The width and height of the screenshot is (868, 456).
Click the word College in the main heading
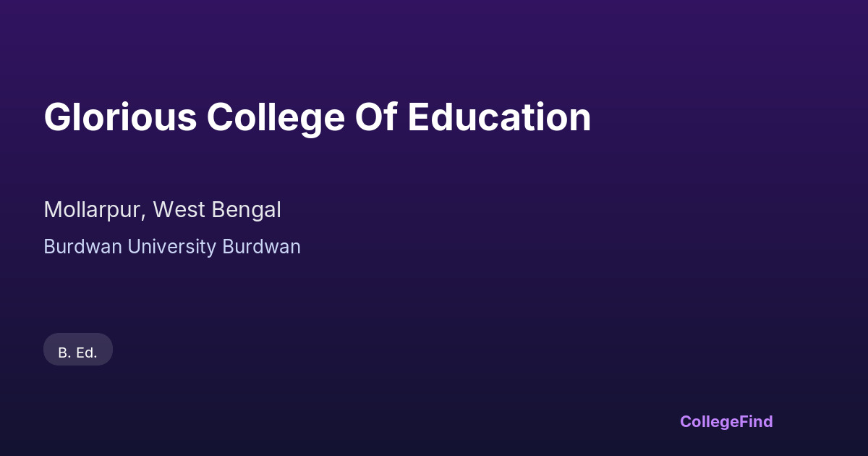(x=276, y=117)
